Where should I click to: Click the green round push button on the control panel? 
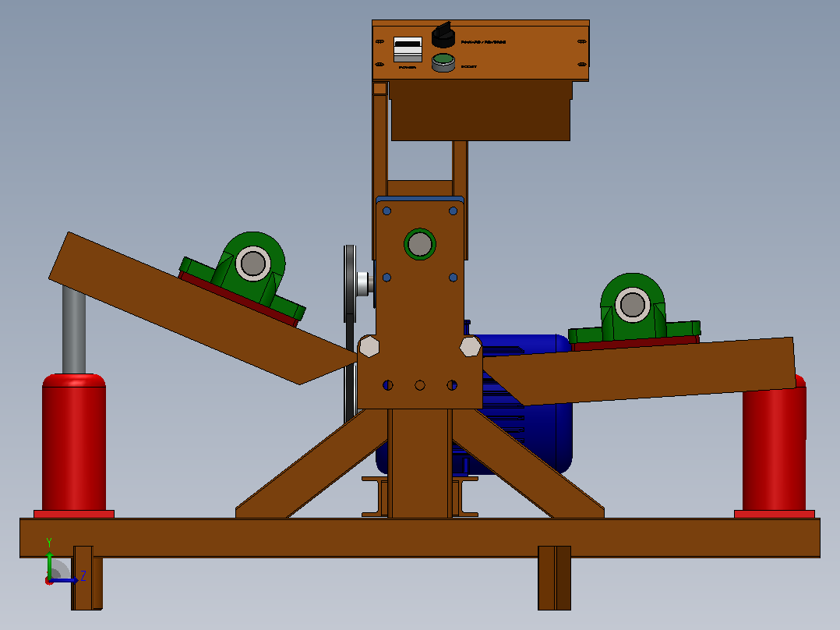[x=443, y=62]
